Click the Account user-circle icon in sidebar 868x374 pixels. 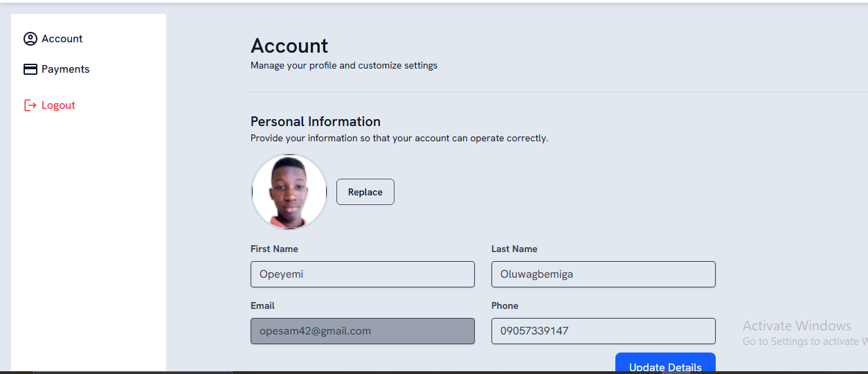[x=30, y=39]
